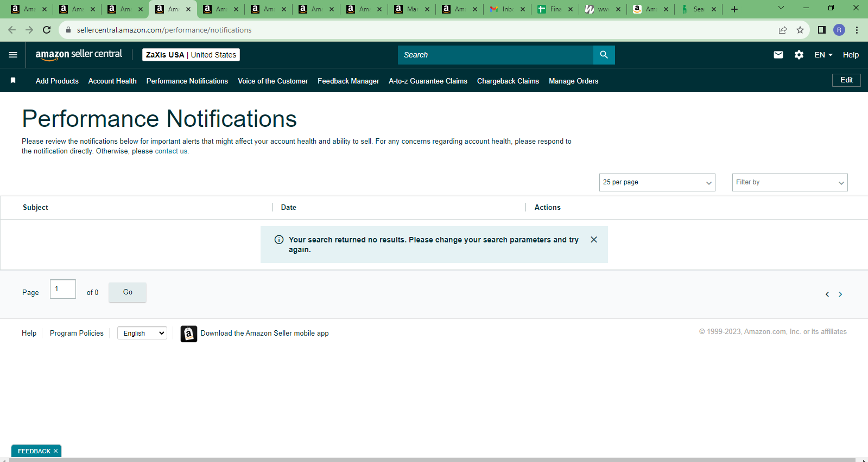The image size is (868, 462).
Task: Open the mail messages icon
Action: [778, 55]
